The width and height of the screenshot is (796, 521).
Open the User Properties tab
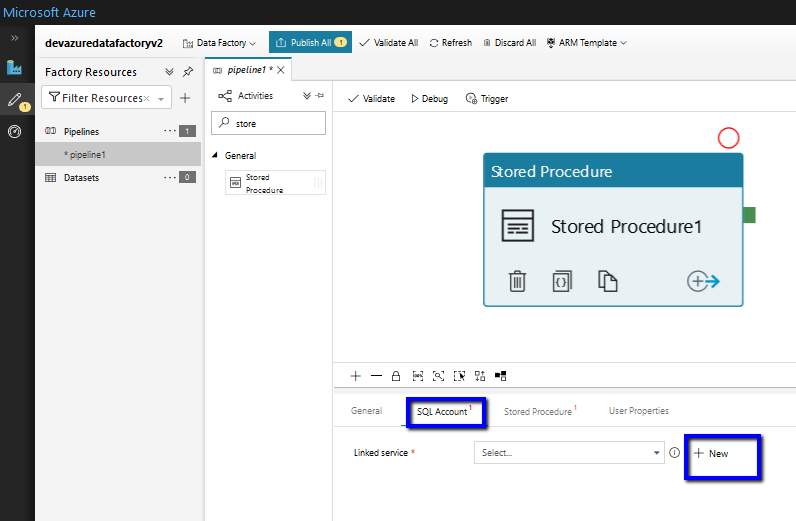pyautogui.click(x=638, y=411)
